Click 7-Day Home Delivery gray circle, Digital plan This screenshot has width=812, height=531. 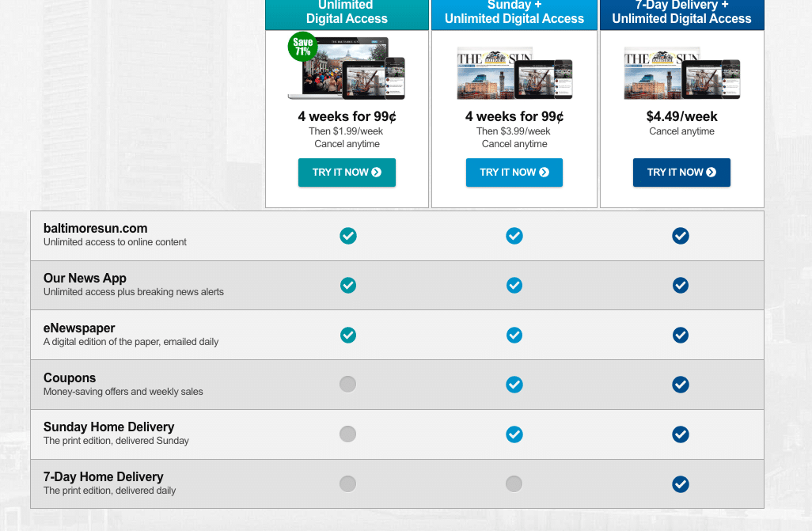(348, 484)
